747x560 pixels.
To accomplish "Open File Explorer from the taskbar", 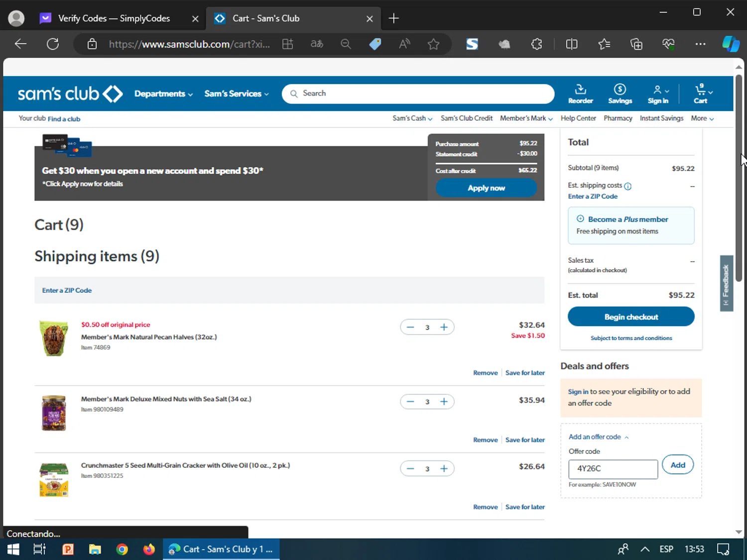I will (95, 549).
